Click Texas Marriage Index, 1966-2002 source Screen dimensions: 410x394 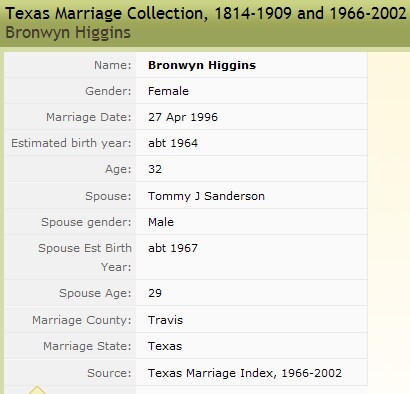point(245,373)
